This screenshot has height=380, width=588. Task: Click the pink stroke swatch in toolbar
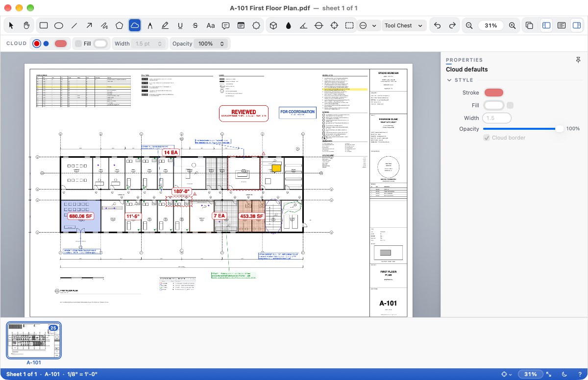(61, 44)
